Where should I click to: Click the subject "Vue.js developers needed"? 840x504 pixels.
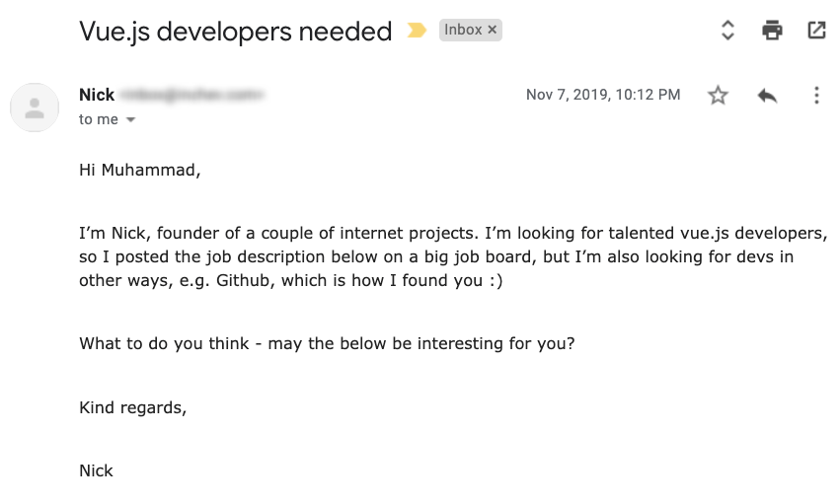[x=236, y=32]
